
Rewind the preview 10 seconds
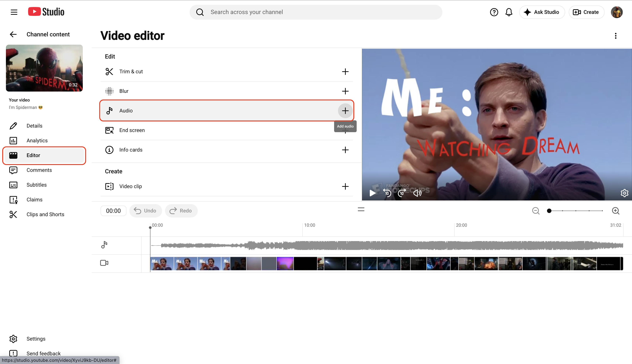(387, 193)
